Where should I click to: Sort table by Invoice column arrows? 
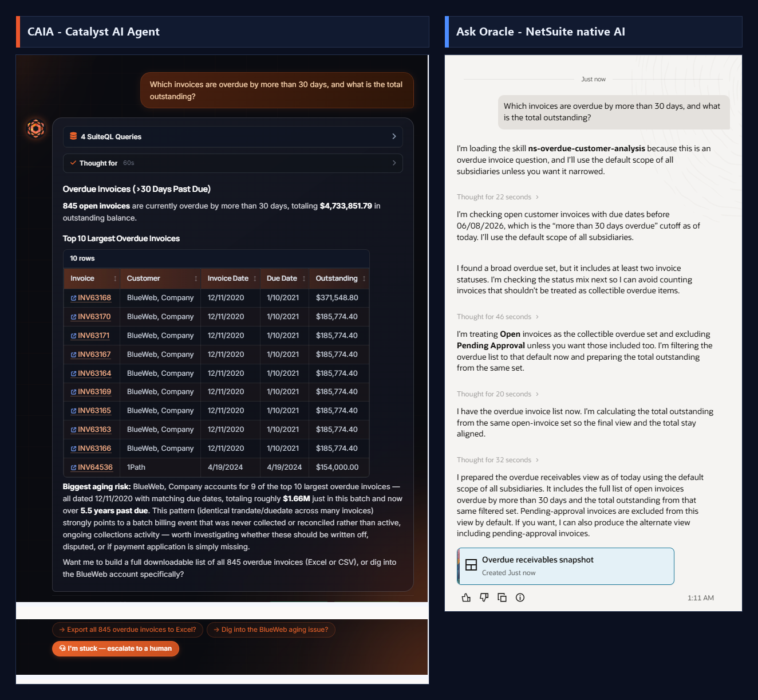(x=115, y=279)
